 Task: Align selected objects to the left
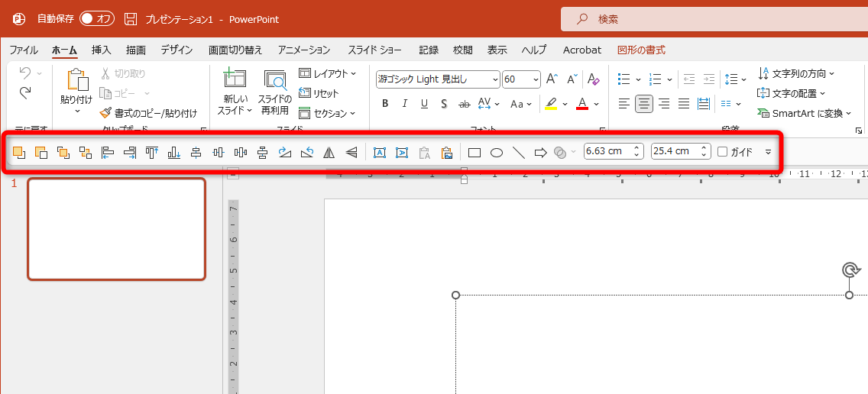coord(108,152)
